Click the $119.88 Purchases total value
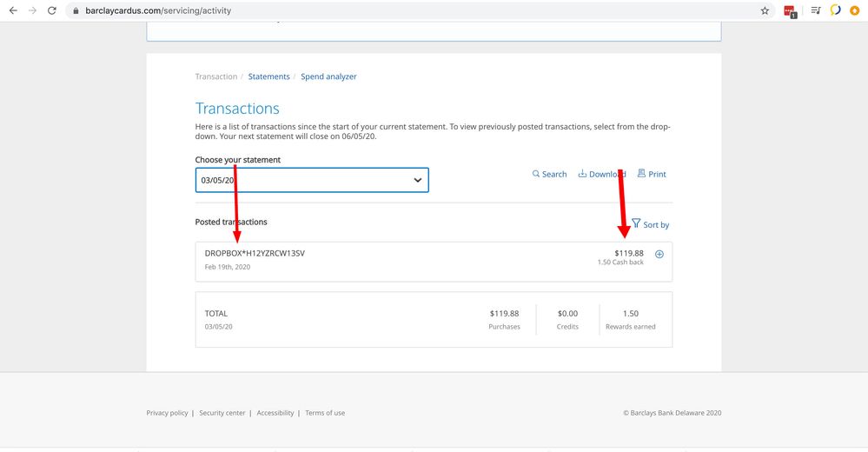Image resolution: width=868 pixels, height=452 pixels. pos(504,314)
